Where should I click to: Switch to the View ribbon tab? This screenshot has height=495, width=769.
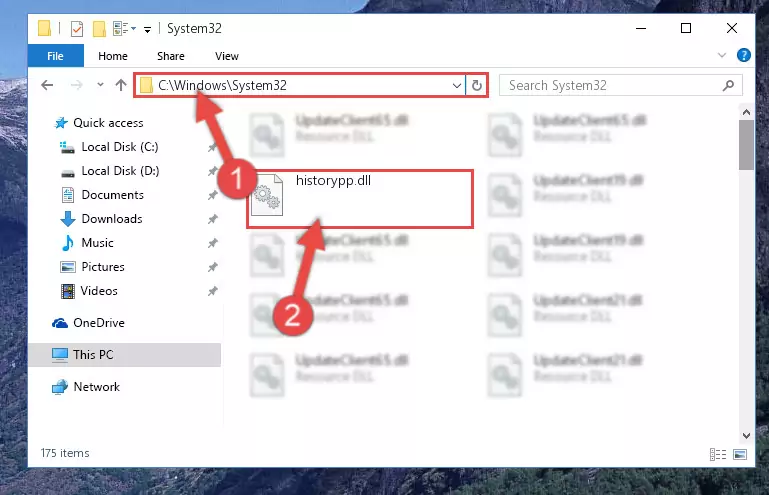pos(227,56)
